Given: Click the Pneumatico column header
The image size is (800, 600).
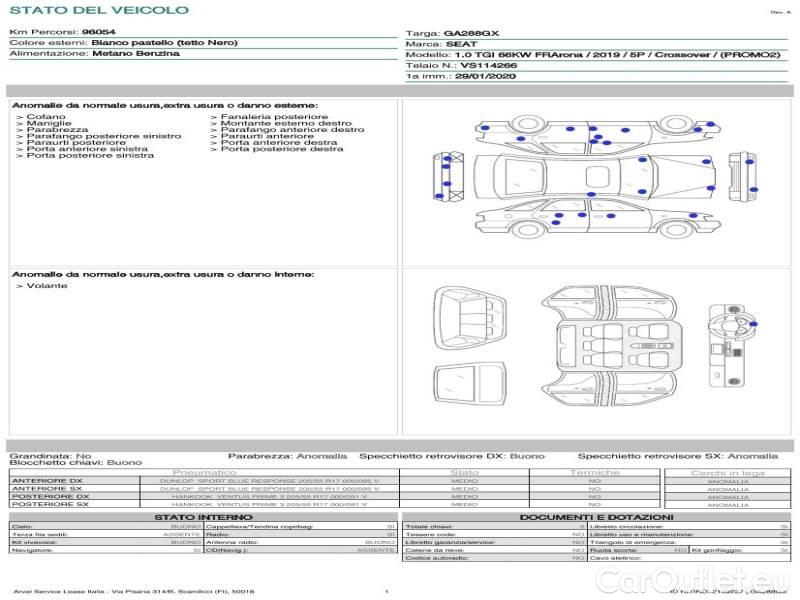Looking at the screenshot, I should (x=204, y=472).
